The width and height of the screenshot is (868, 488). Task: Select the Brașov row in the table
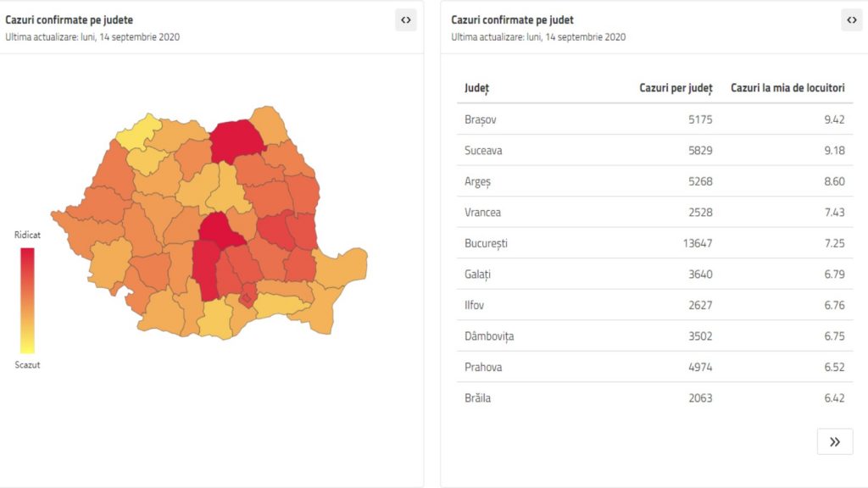[654, 119]
